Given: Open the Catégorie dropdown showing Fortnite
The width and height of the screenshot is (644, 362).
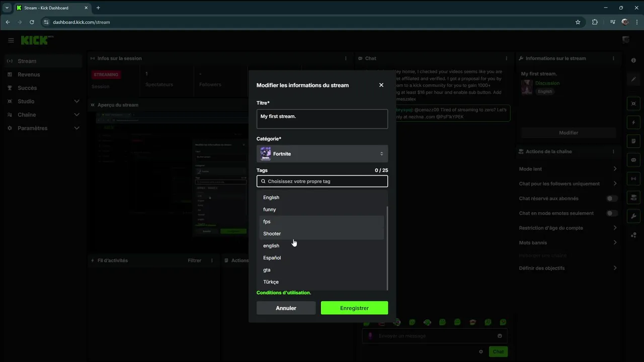Looking at the screenshot, I should pyautogui.click(x=322, y=154).
